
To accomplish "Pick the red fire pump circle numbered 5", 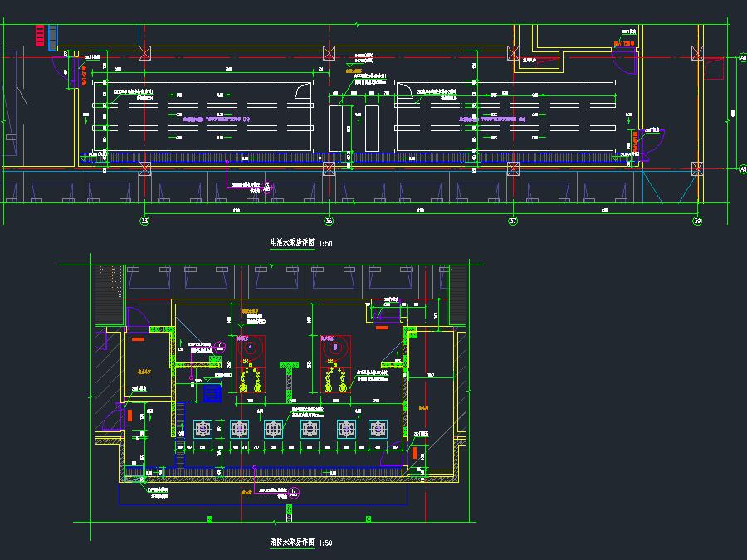I will click(335, 347).
